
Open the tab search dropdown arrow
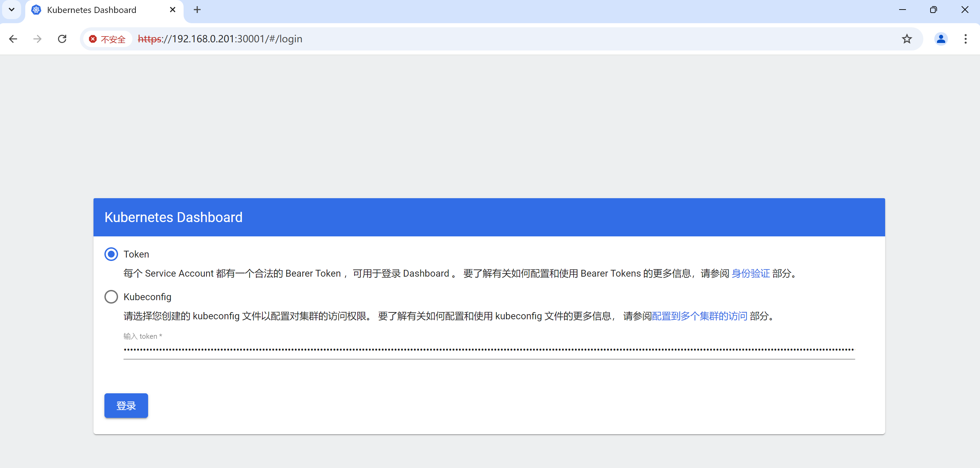11,10
